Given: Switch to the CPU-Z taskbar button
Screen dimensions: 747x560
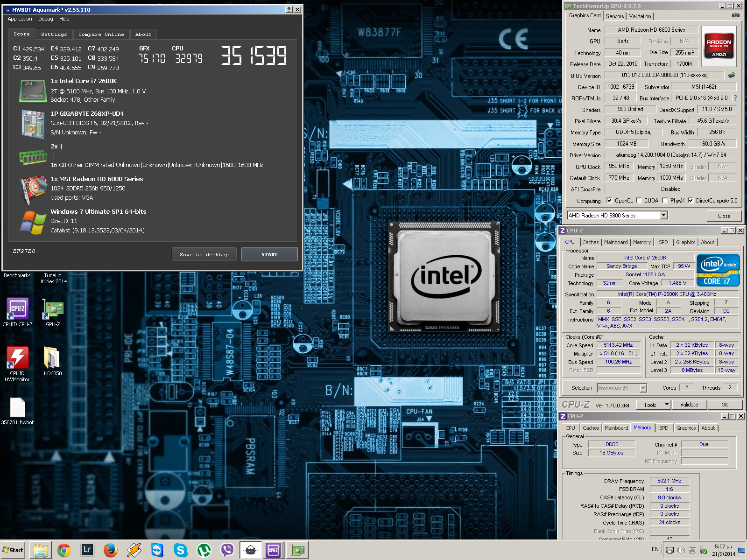Looking at the screenshot, I should (273, 550).
